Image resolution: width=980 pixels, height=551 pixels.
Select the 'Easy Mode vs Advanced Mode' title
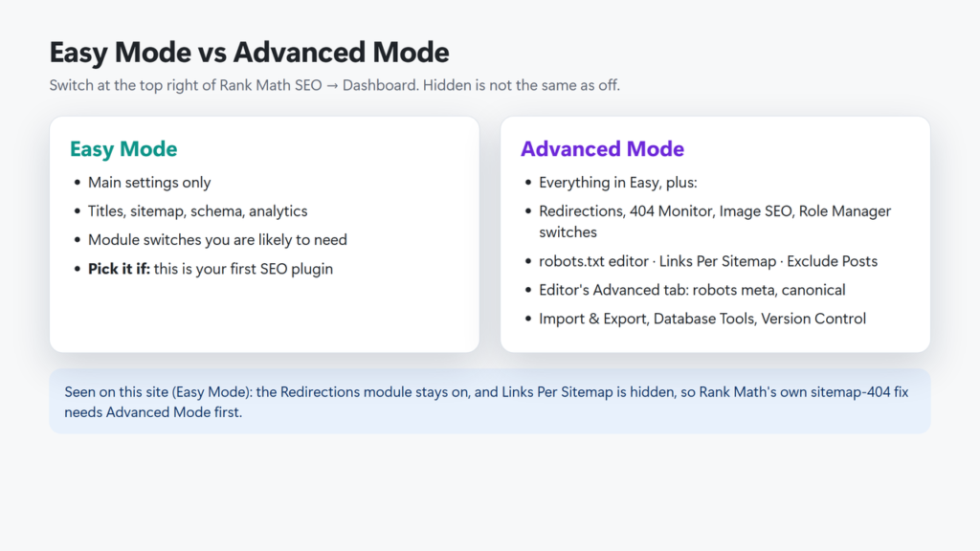click(x=249, y=53)
